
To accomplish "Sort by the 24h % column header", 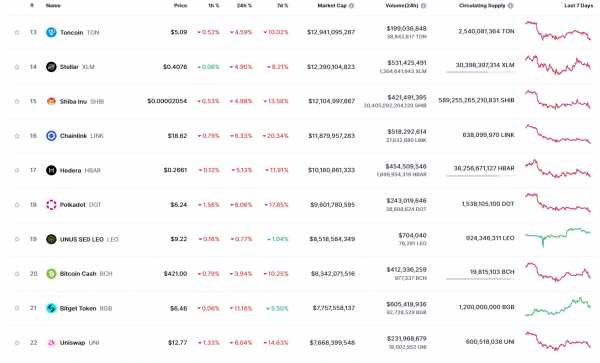I will pos(244,6).
